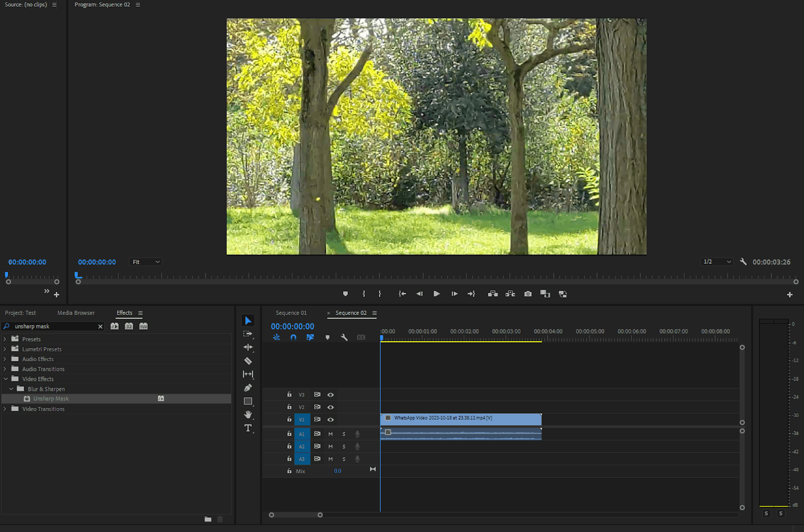Step forward one frame

tap(454, 294)
